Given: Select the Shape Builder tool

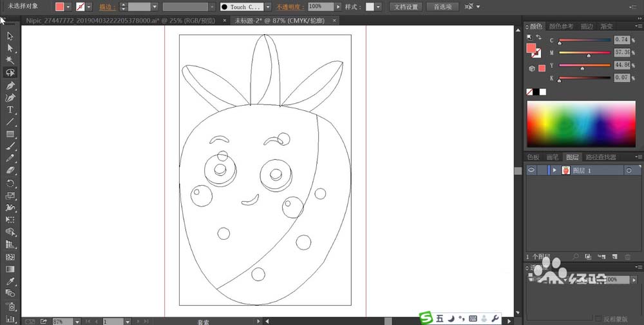Looking at the screenshot, I should click(x=10, y=232).
